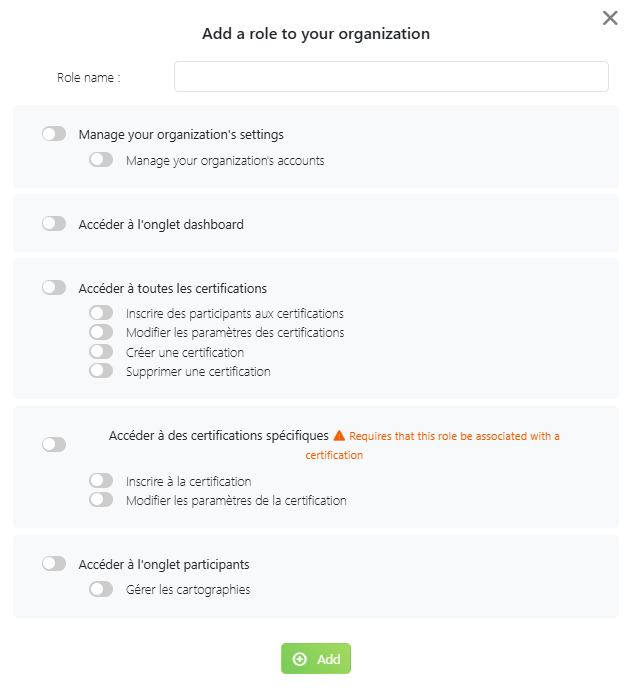Screen dimensions: 632x696
Task: Click the Role name label
Action: [89, 77]
